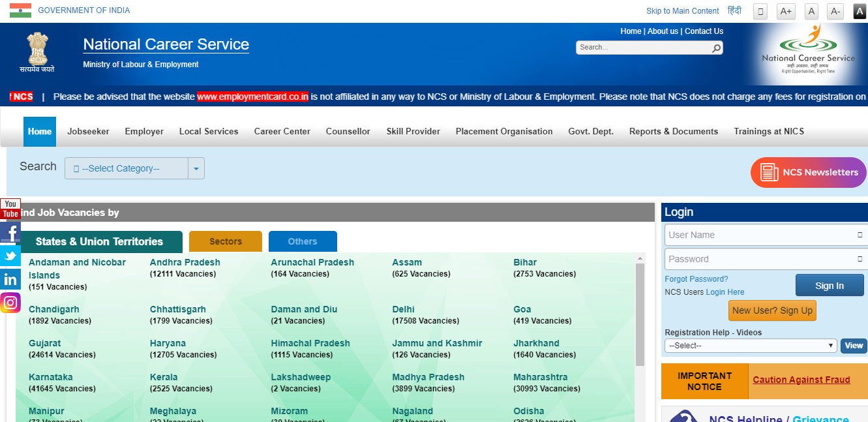Image resolution: width=868 pixels, height=422 pixels.
Task: Enable high contrast dark A theme
Action: tap(860, 11)
